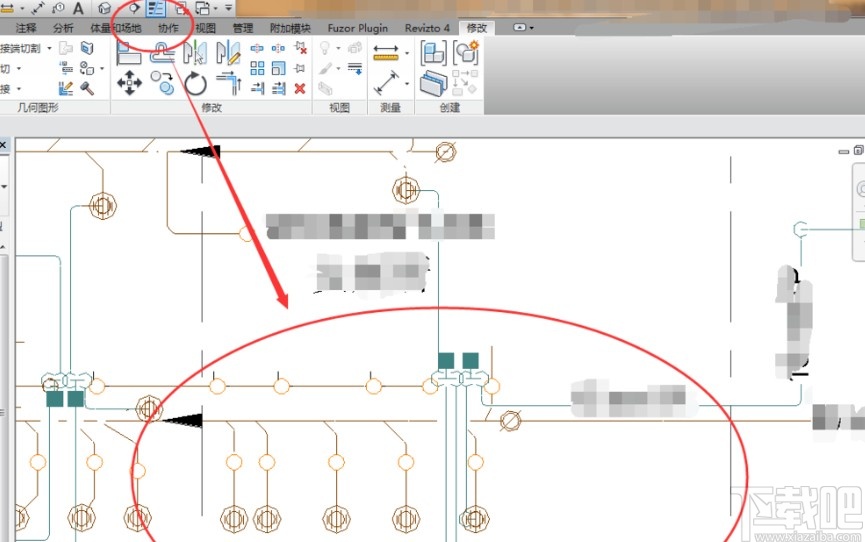Open the Fuzor Plugin tab
865x542 pixels.
coord(357,28)
